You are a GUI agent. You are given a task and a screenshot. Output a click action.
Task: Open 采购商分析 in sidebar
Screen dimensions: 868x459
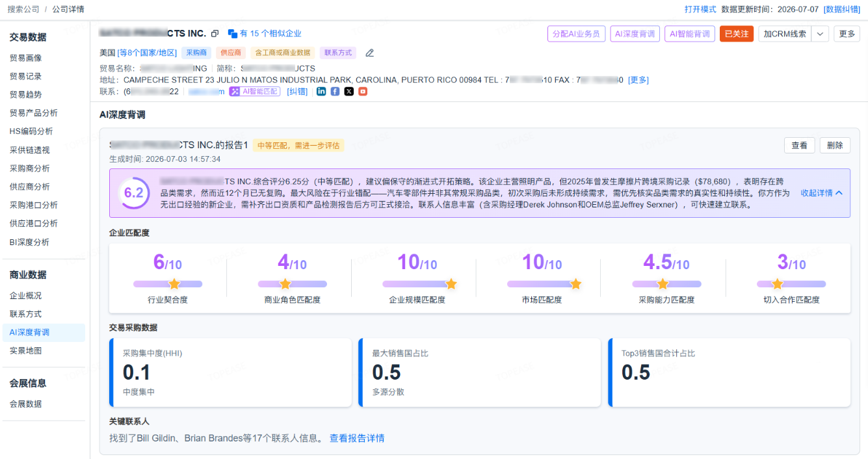[29, 168]
